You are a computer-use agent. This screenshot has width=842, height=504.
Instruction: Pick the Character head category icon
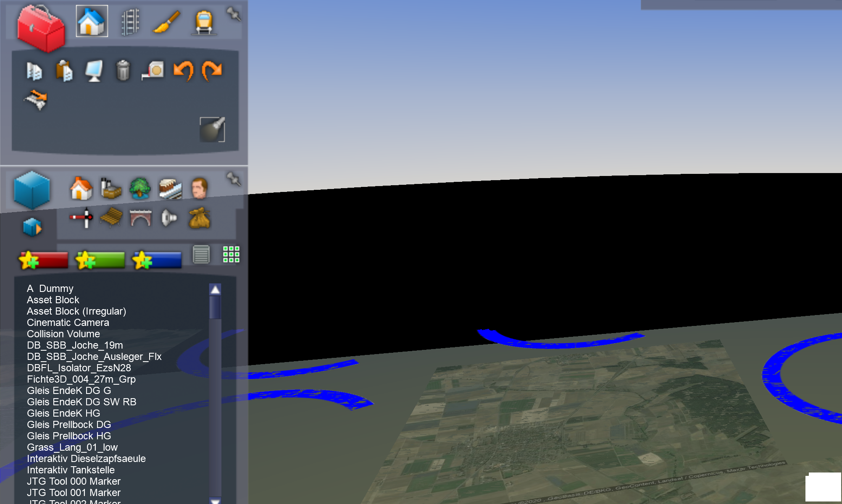[x=200, y=188]
